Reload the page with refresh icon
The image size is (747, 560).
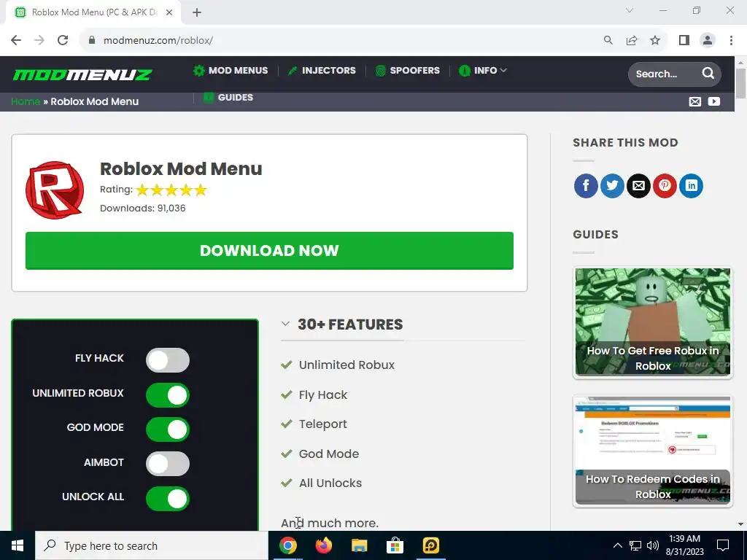[63, 40]
